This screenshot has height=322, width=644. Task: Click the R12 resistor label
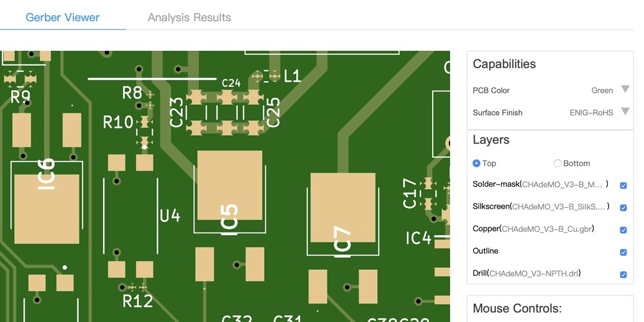point(137,301)
